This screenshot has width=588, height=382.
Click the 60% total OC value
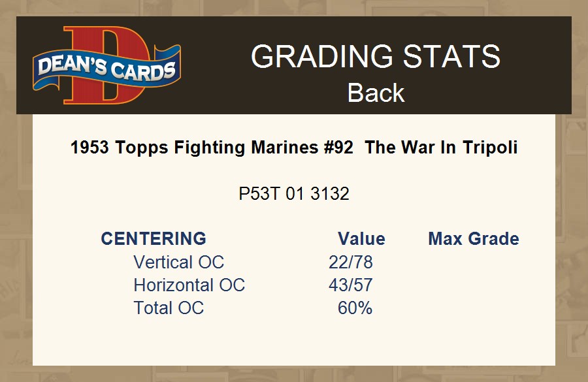(x=355, y=308)
